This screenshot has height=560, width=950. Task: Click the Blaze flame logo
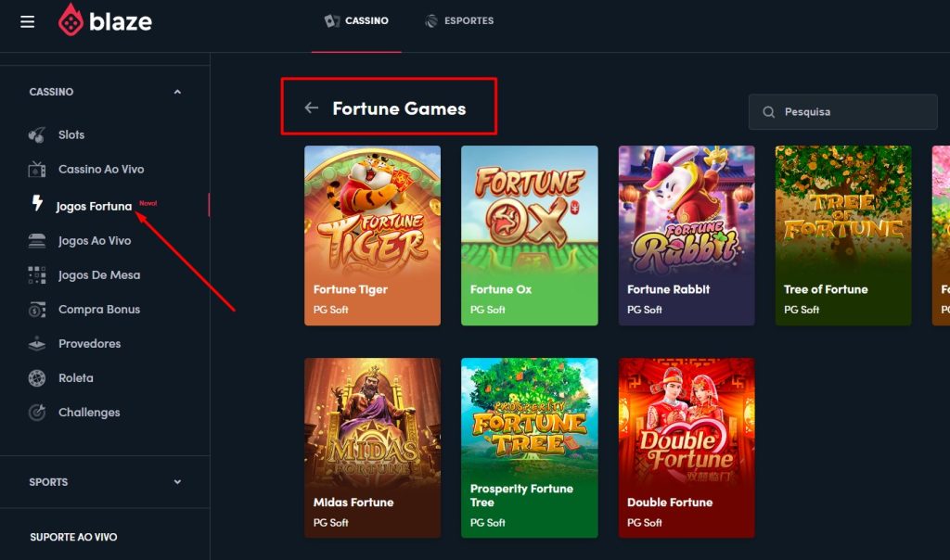71,20
